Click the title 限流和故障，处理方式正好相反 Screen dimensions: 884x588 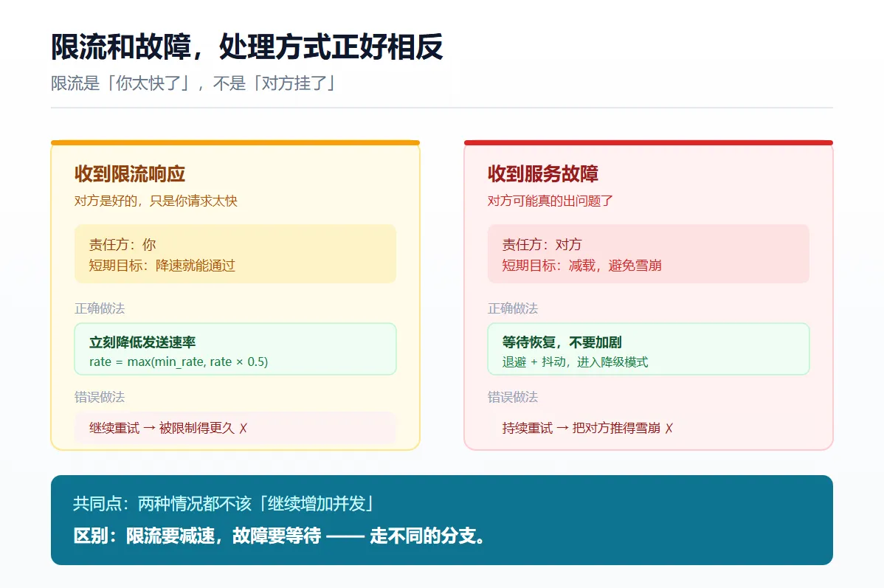tap(247, 46)
